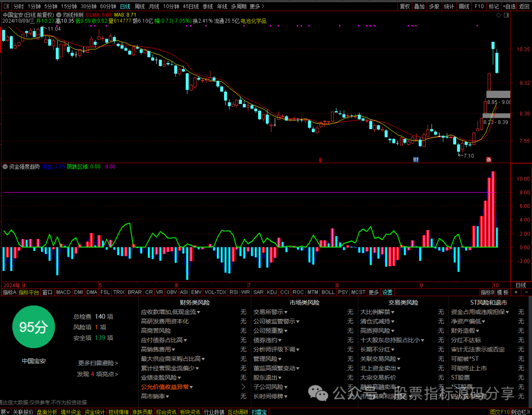
Task: Expand 大比例解禁 dropdown
Action: pos(393,312)
